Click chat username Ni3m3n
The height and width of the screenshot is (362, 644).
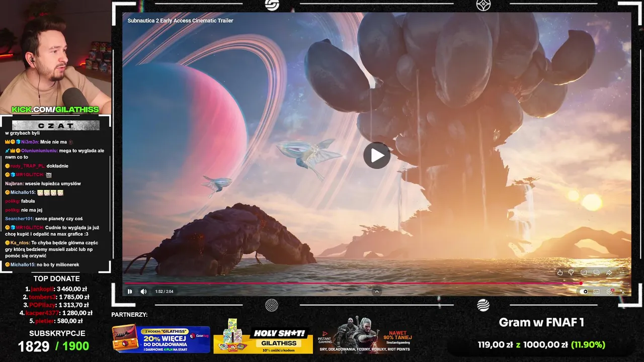tap(30, 142)
